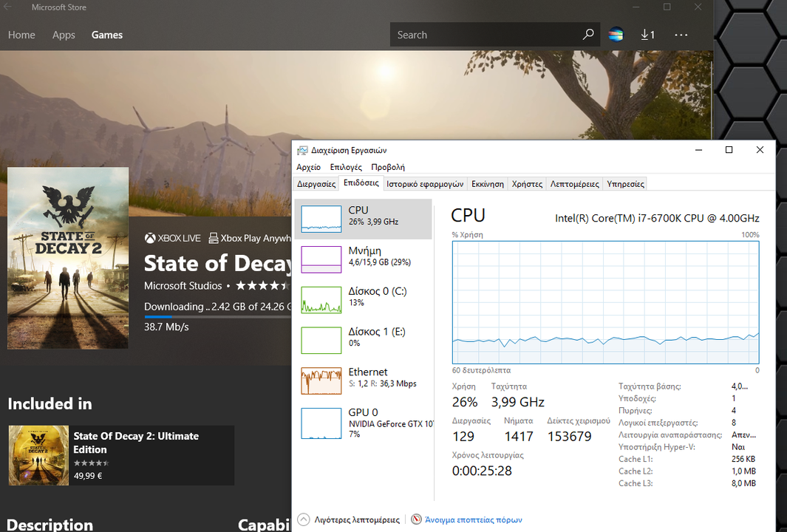Click the download progress bar
This screenshot has width=787, height=532.
[217, 317]
